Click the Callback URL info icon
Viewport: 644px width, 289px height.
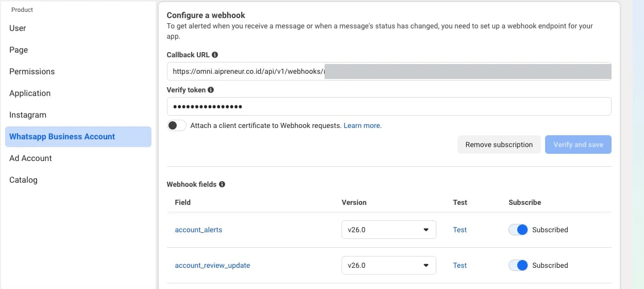(215, 55)
